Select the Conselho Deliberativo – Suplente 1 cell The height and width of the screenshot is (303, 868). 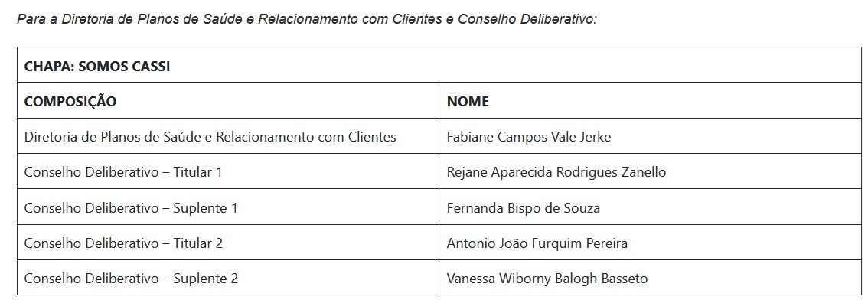click(228, 207)
